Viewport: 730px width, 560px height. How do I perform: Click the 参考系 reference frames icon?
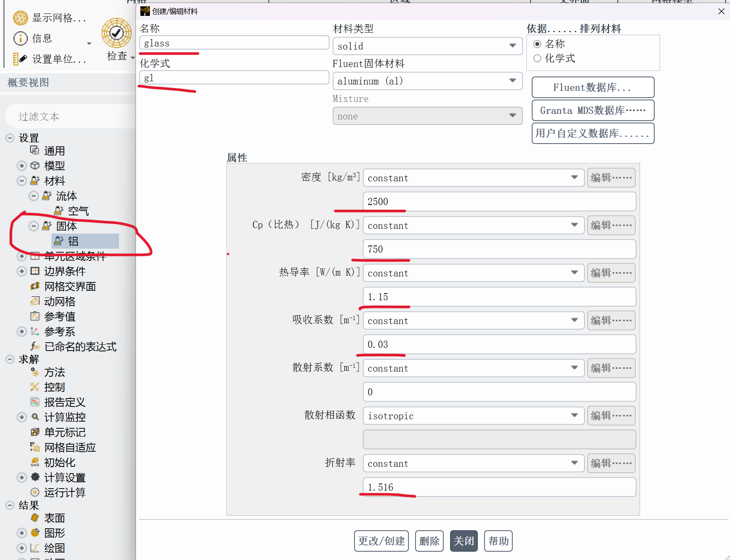[x=35, y=331]
